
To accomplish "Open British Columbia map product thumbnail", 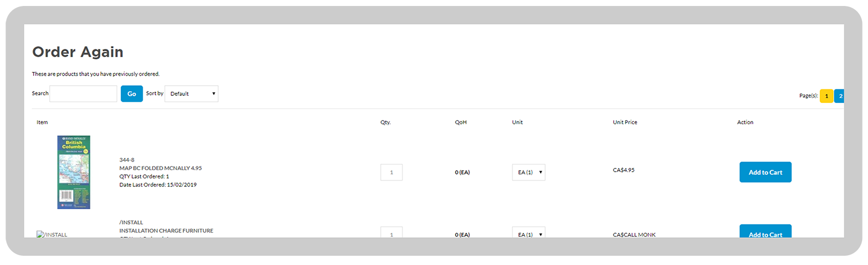I will click(x=74, y=172).
